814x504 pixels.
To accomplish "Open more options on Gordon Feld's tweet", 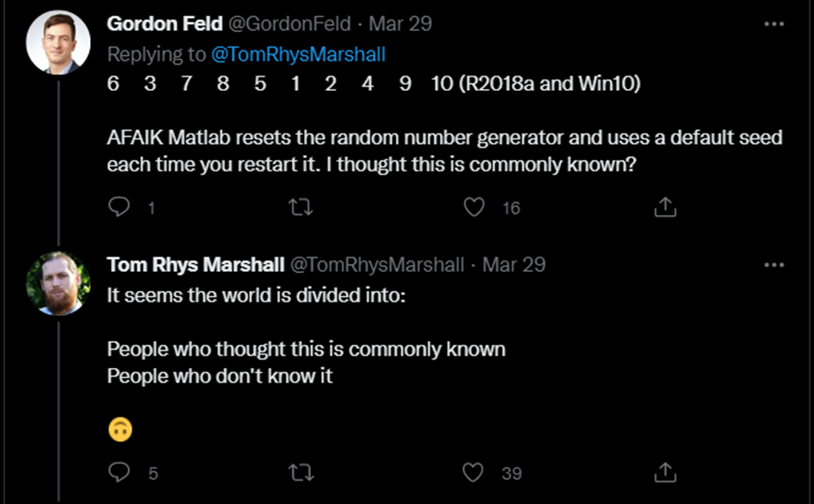I will click(773, 23).
